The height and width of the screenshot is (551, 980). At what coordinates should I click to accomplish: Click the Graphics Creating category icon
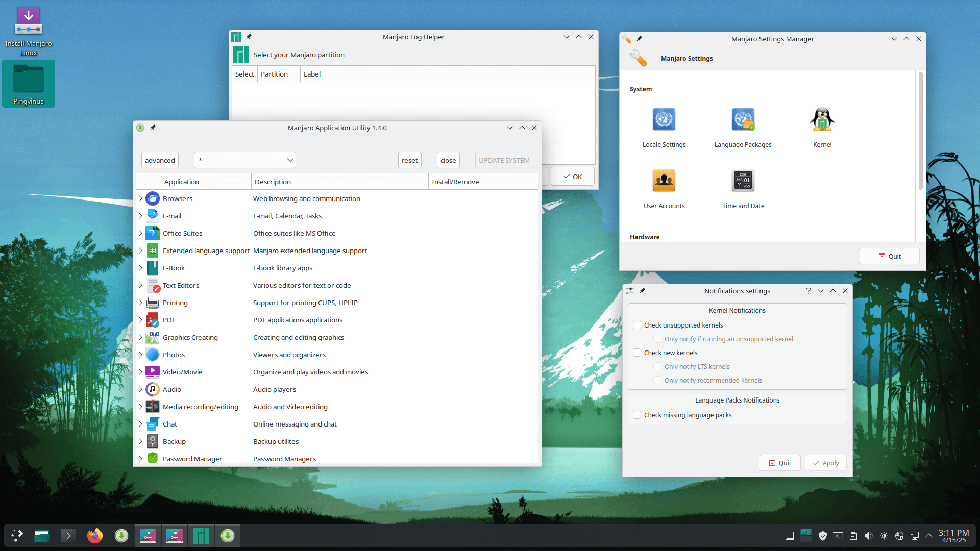(152, 337)
